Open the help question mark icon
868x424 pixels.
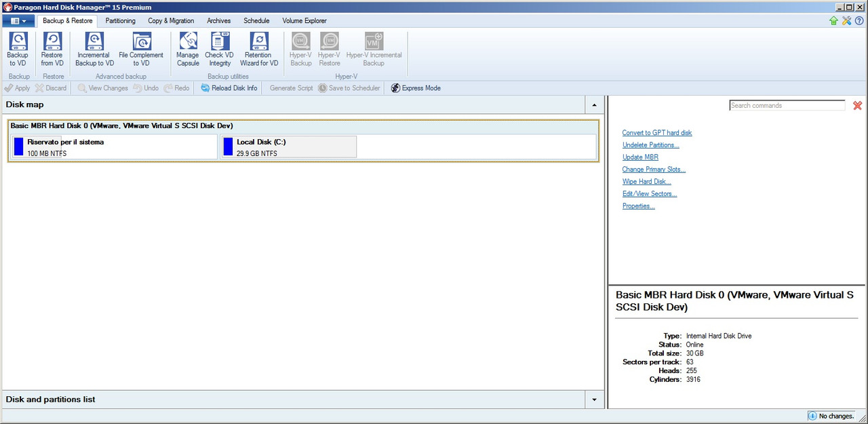pyautogui.click(x=859, y=21)
